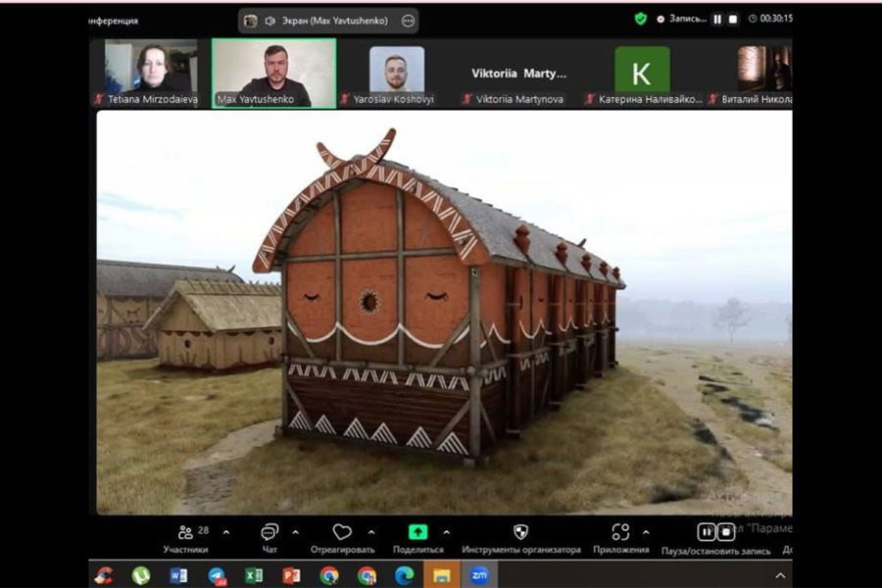Open Telegram from the taskbar
The height and width of the screenshot is (588, 882).
(x=217, y=575)
